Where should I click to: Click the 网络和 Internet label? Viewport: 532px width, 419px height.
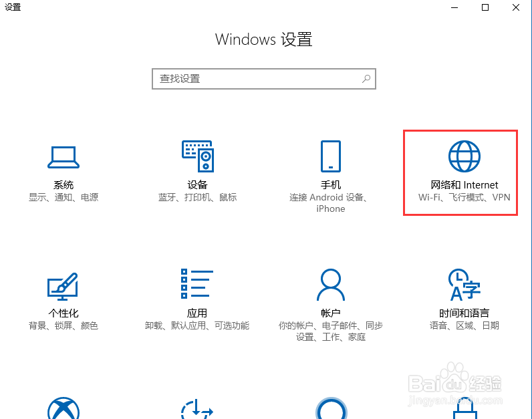point(464,185)
